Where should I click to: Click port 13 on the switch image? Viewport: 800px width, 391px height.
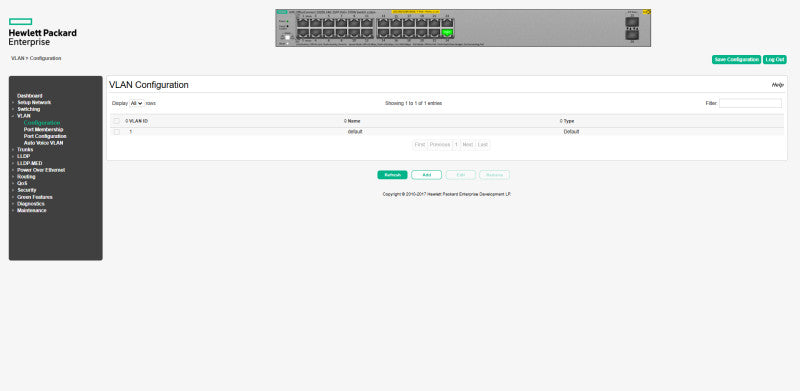(383, 23)
